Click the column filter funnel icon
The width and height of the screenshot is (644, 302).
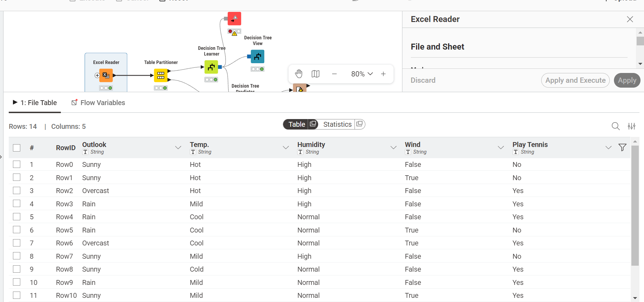click(622, 147)
